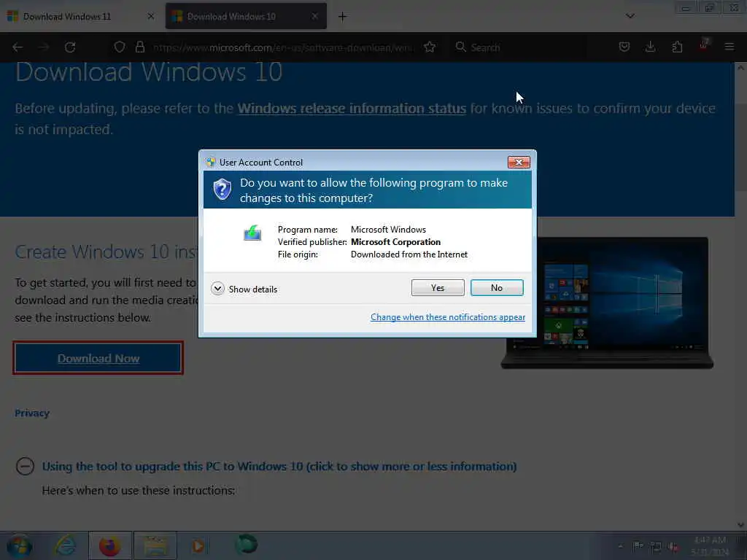
Task: Go back to previous page
Action: [x=18, y=47]
